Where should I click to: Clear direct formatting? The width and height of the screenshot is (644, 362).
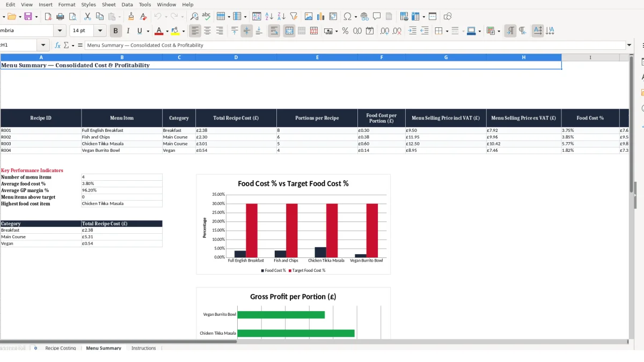[x=143, y=17]
